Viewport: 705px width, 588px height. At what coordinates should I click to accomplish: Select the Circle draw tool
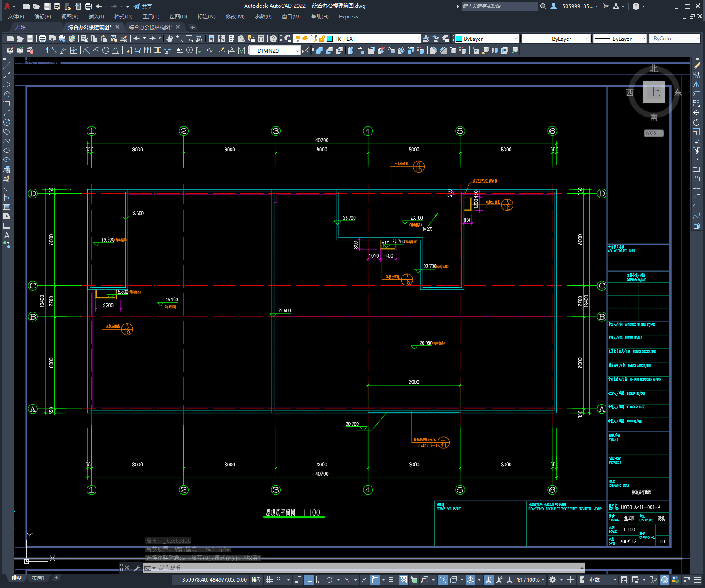click(x=7, y=122)
